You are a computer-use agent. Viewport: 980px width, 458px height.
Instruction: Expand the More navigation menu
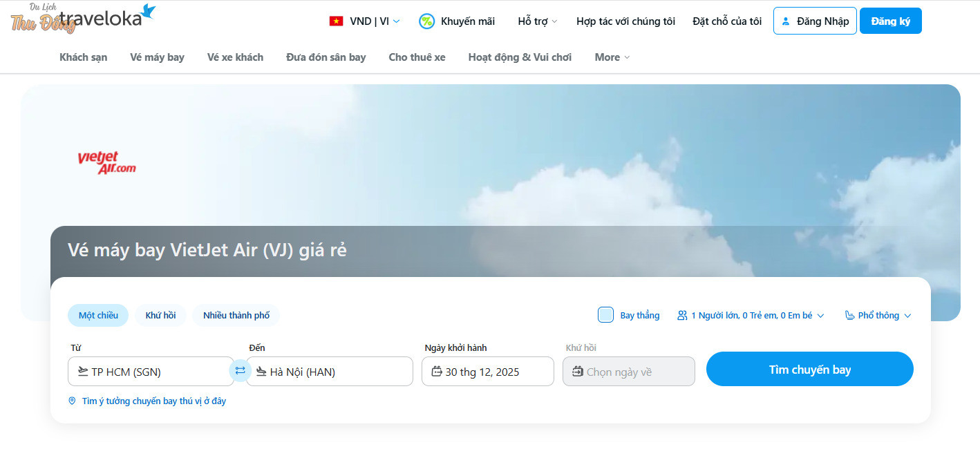click(x=612, y=57)
